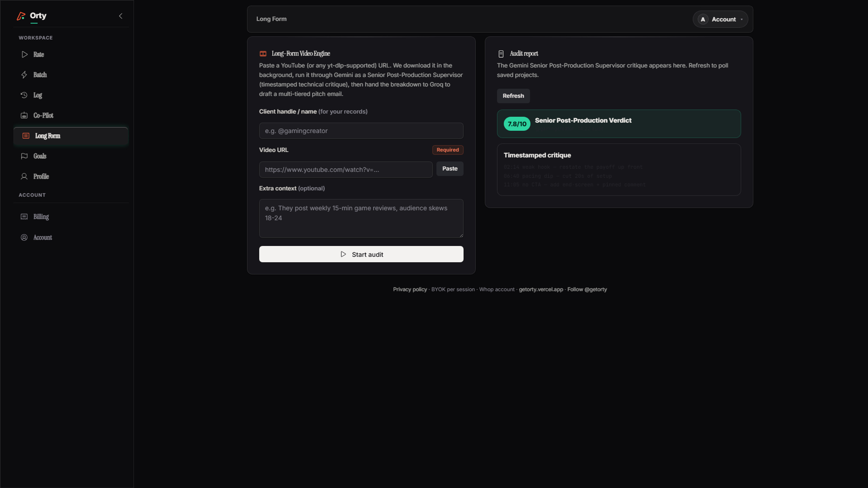
Task: Select the Batch lightning icon
Action: click(x=24, y=75)
